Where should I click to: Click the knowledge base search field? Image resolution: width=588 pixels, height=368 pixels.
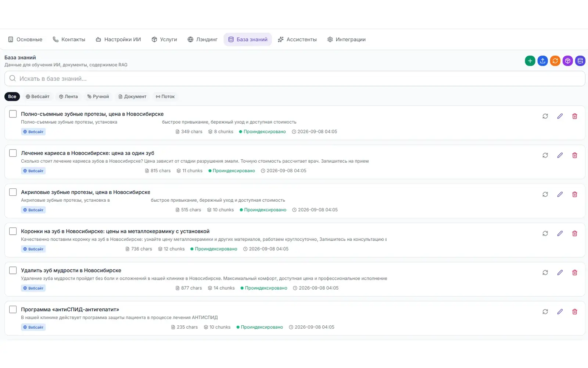(x=295, y=78)
